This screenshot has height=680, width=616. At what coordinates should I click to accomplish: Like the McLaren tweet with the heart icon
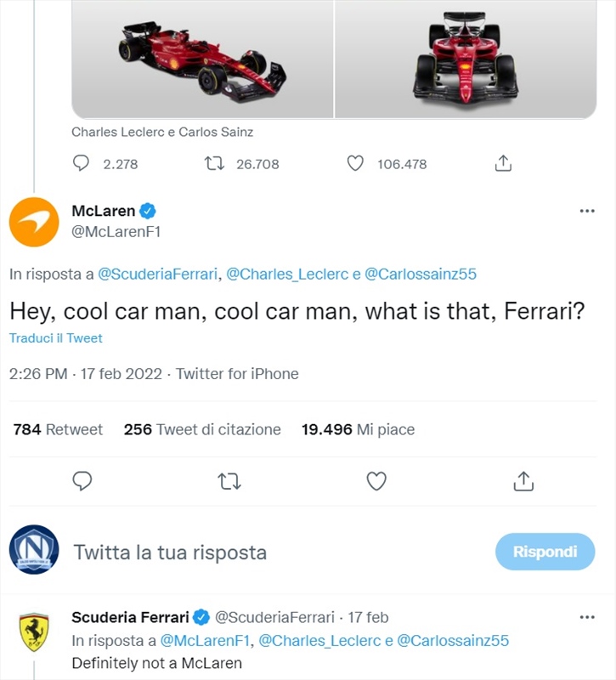click(x=376, y=481)
